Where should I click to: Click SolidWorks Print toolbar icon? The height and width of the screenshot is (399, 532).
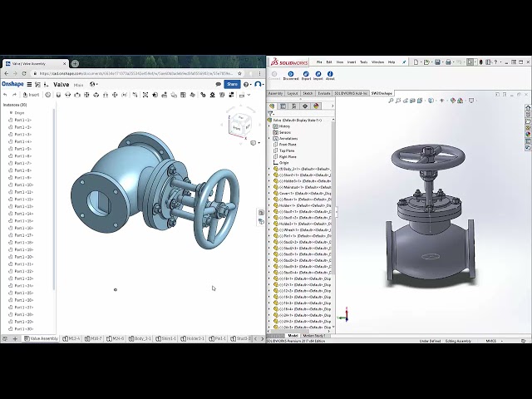448,62
